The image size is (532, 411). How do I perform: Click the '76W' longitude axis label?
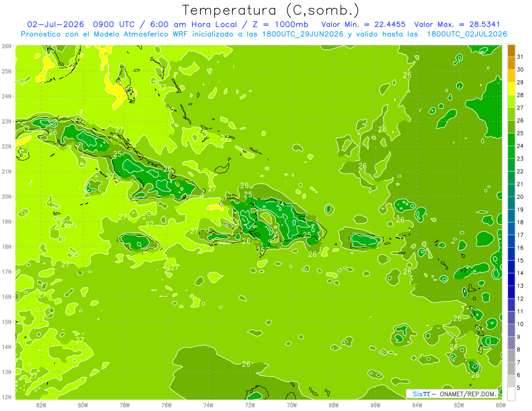[x=166, y=405]
